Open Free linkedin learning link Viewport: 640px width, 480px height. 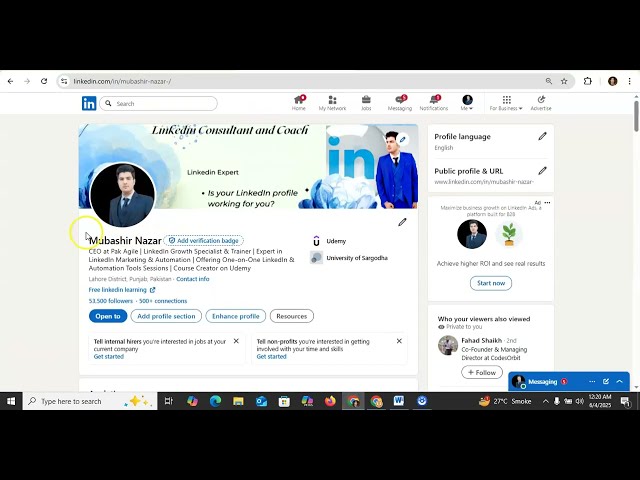pos(122,290)
